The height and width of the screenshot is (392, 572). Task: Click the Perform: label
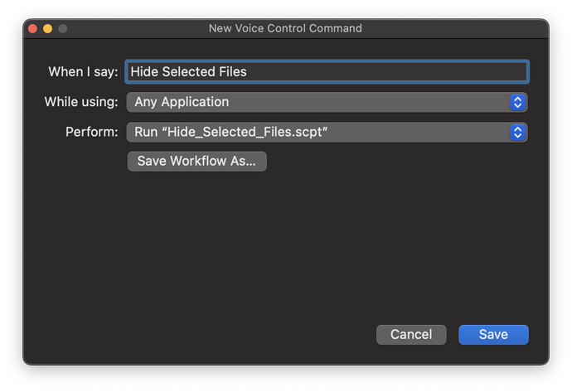91,132
